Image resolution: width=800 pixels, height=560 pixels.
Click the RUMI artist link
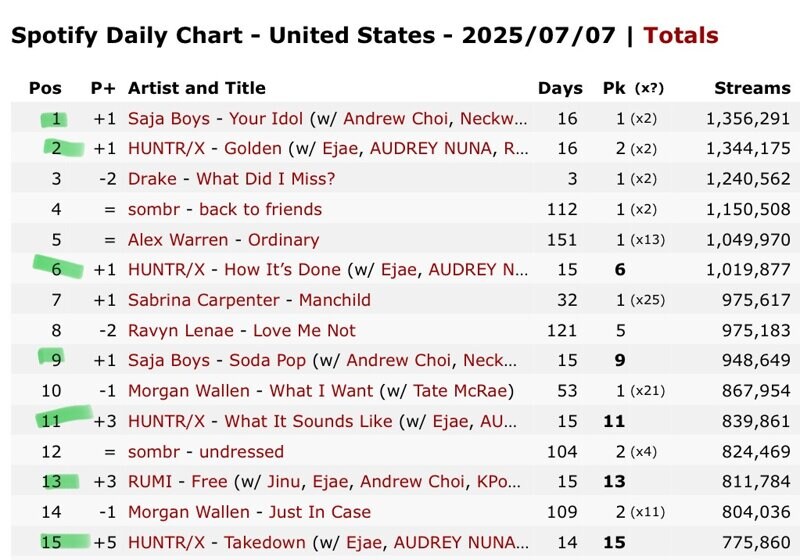(150, 481)
